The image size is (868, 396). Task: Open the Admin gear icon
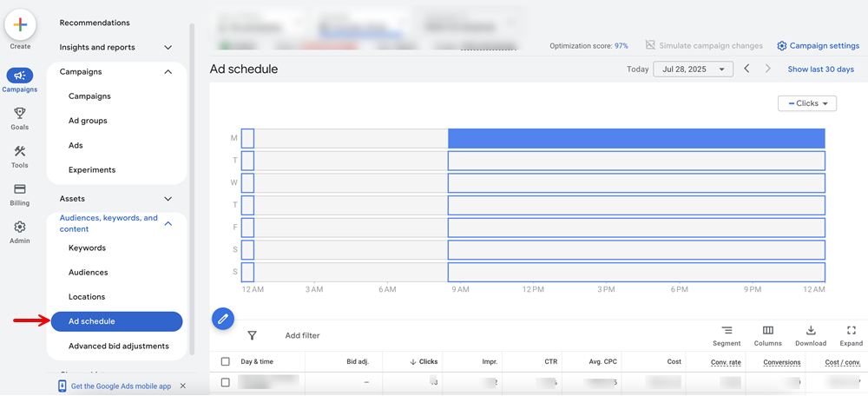(x=20, y=227)
